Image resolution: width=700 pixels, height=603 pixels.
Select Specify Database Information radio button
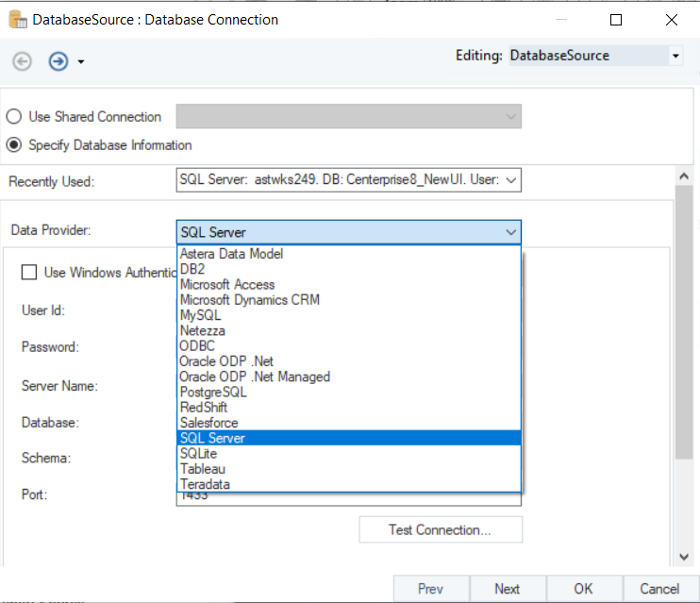(14, 145)
